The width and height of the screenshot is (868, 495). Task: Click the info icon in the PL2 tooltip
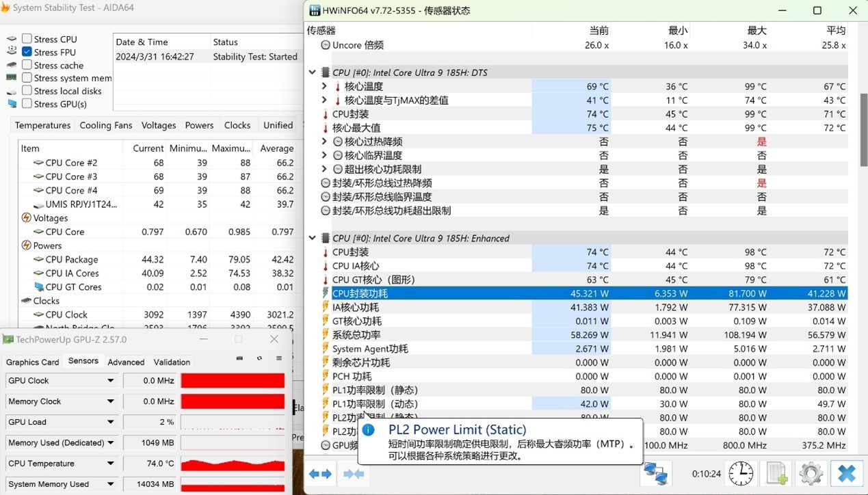point(368,430)
